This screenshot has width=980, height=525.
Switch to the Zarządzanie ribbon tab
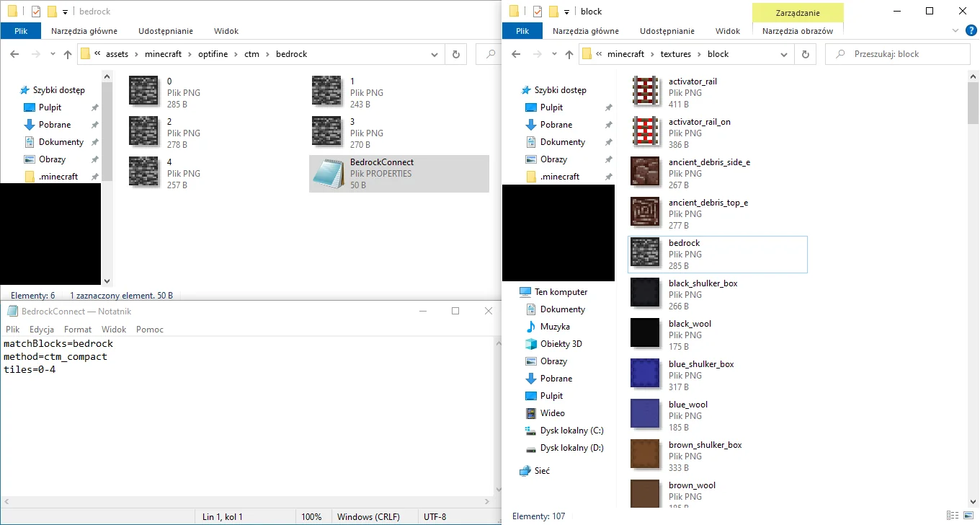click(x=797, y=13)
